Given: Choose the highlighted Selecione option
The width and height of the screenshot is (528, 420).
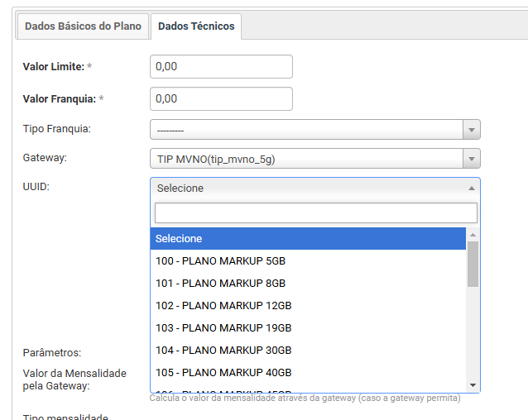Looking at the screenshot, I should pos(308,238).
